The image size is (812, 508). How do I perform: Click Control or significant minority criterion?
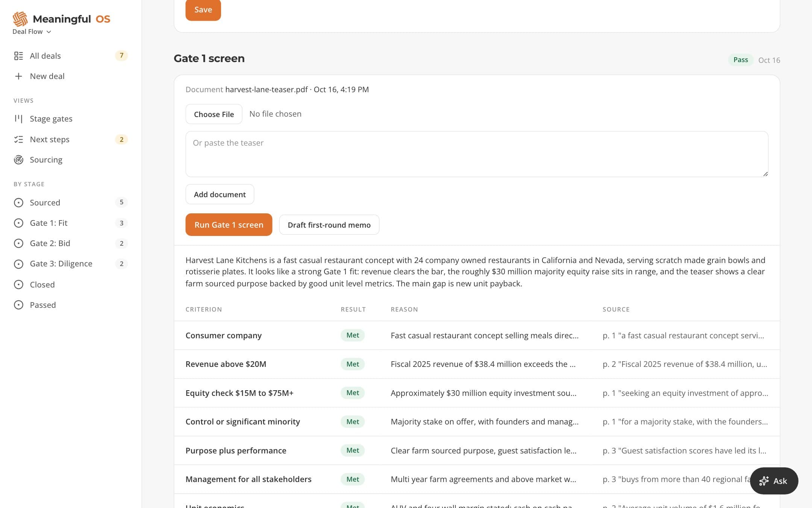tap(242, 421)
